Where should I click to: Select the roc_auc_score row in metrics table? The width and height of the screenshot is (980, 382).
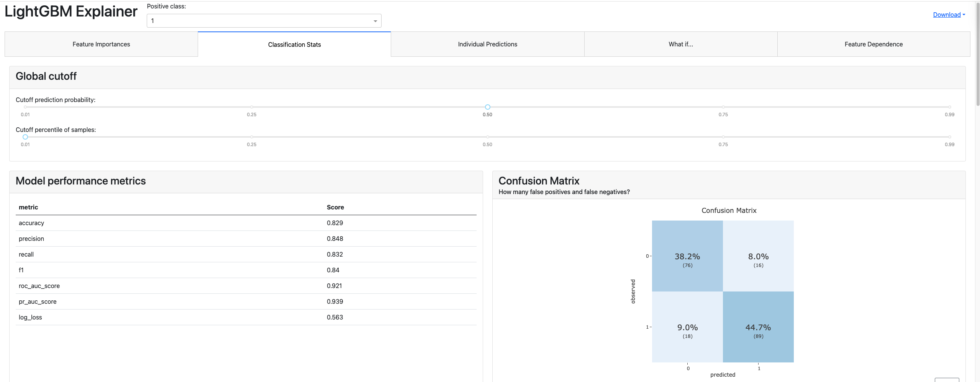point(246,286)
